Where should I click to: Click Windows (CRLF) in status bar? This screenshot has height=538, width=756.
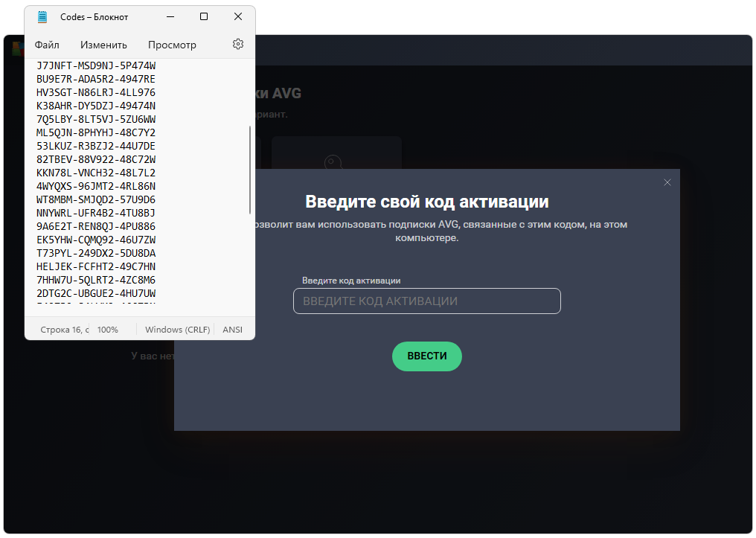[177, 330]
